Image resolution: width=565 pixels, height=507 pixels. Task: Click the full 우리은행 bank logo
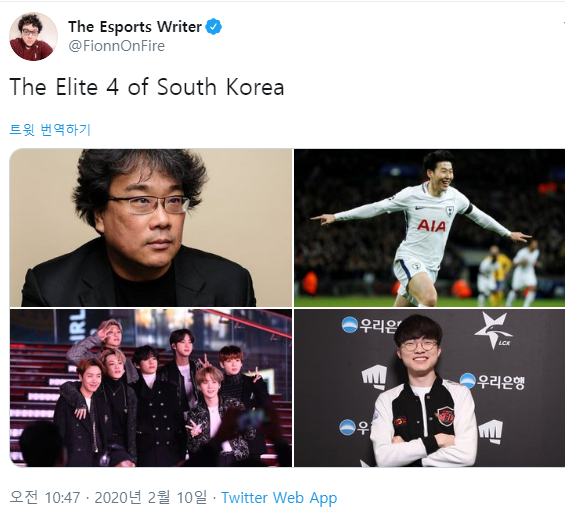pos(492,381)
